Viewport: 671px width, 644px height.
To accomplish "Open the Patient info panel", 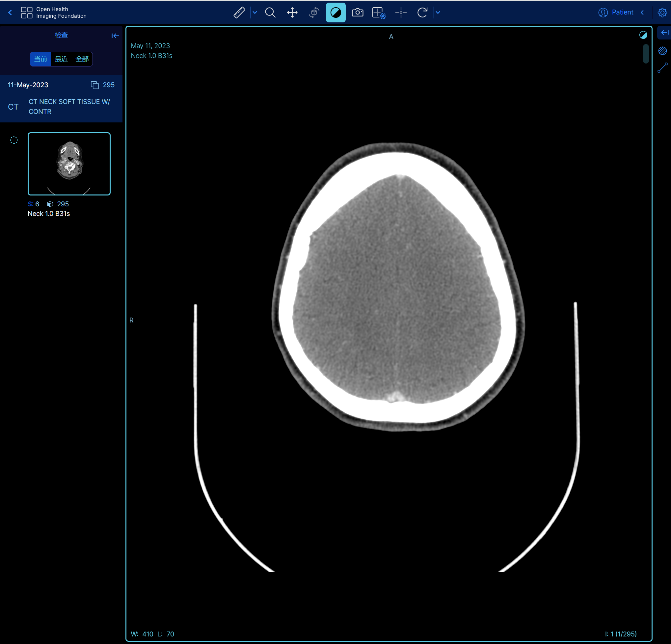I will [616, 13].
